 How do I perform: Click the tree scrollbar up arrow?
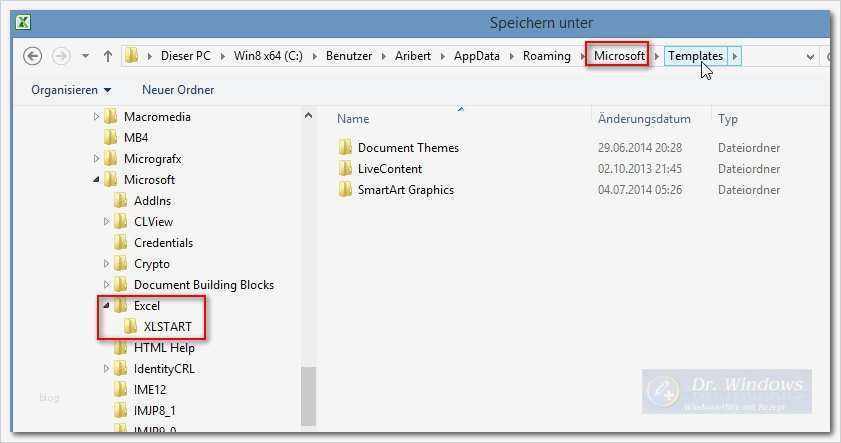click(308, 115)
